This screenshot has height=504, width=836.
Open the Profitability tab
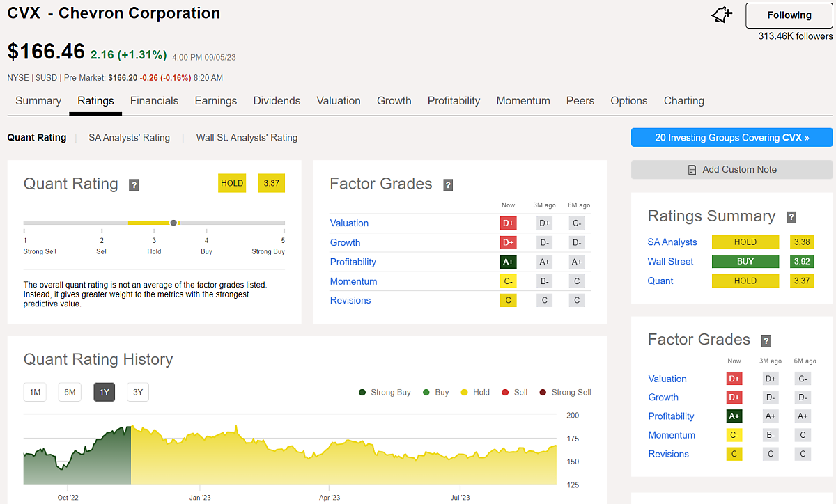pos(454,101)
